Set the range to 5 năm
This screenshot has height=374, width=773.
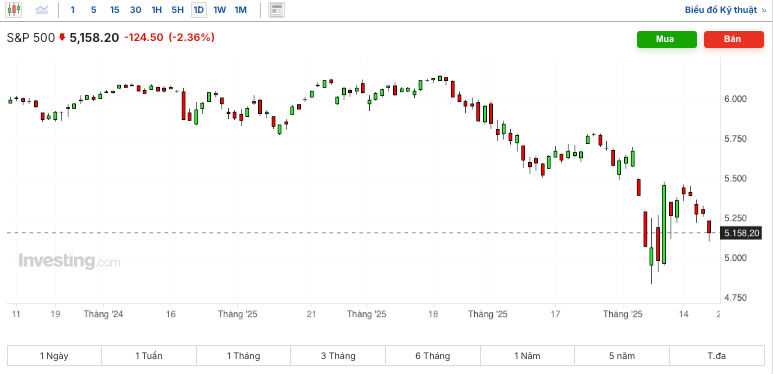(622, 356)
